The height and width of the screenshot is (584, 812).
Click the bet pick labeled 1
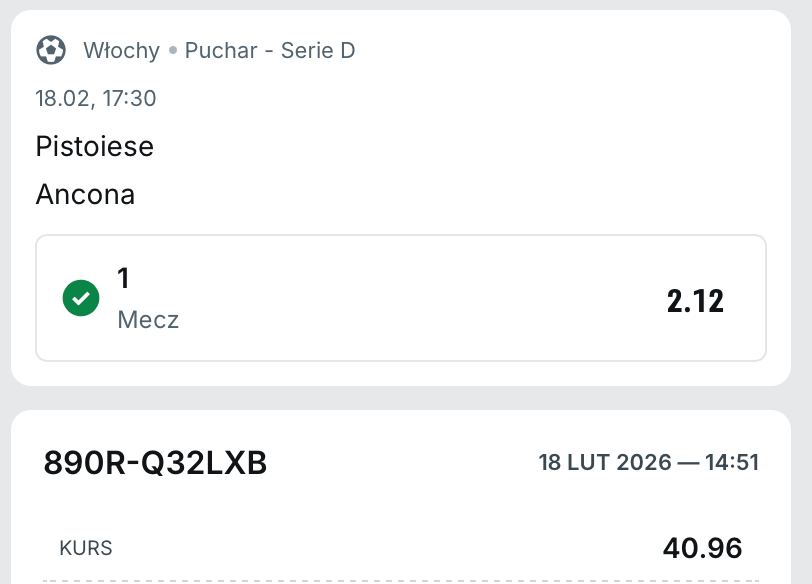[124, 279]
